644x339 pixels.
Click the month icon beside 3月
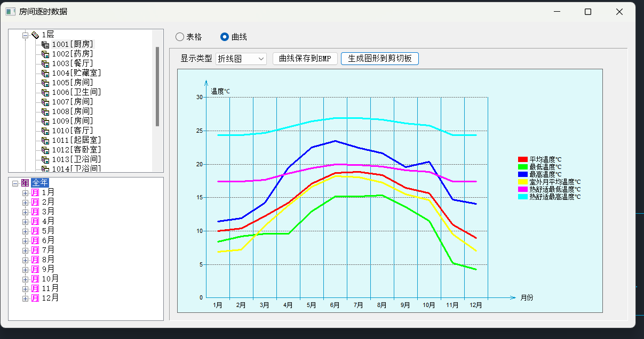tap(35, 212)
